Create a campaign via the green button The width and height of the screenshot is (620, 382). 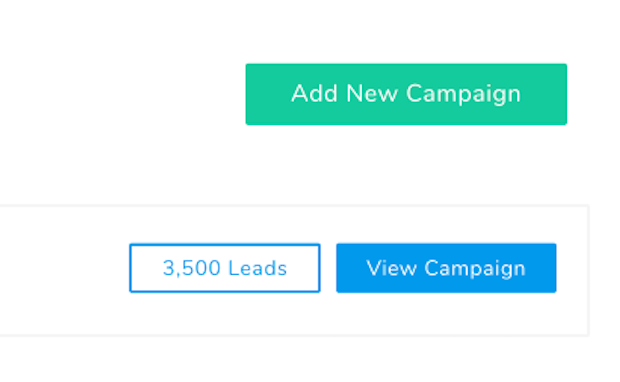406,94
